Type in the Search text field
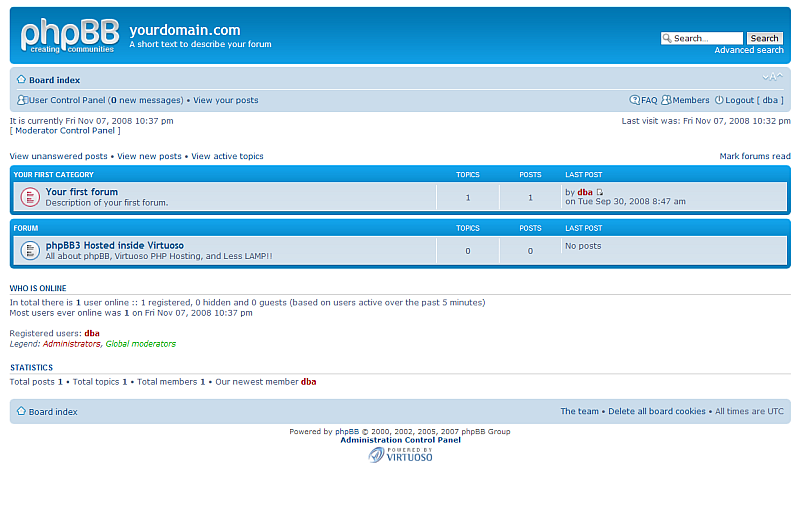The height and width of the screenshot is (505, 800). pyautogui.click(x=702, y=38)
